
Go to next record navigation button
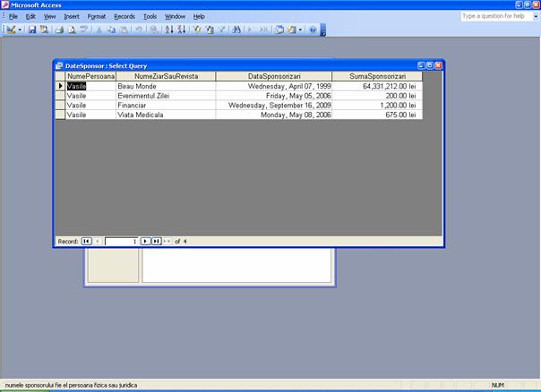click(x=145, y=241)
